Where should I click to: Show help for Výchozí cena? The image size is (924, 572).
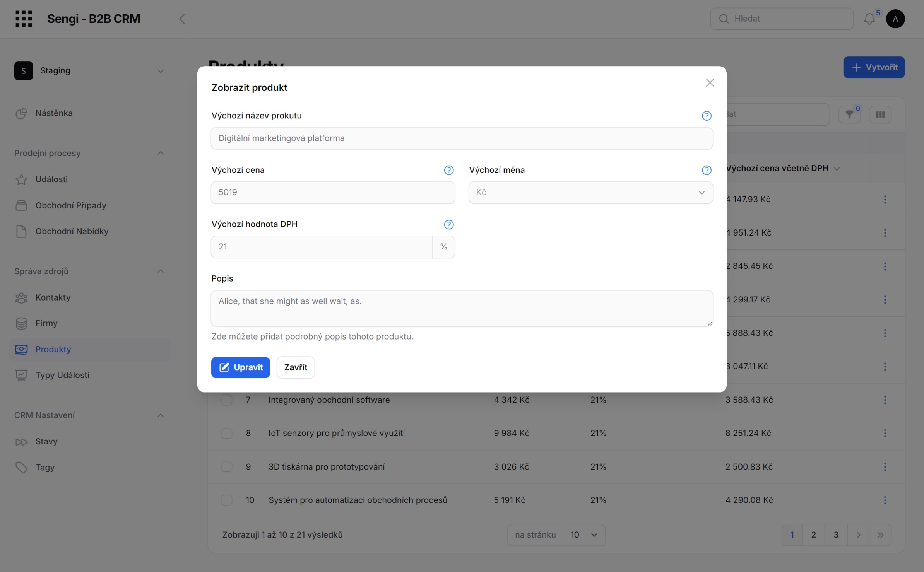coord(448,170)
